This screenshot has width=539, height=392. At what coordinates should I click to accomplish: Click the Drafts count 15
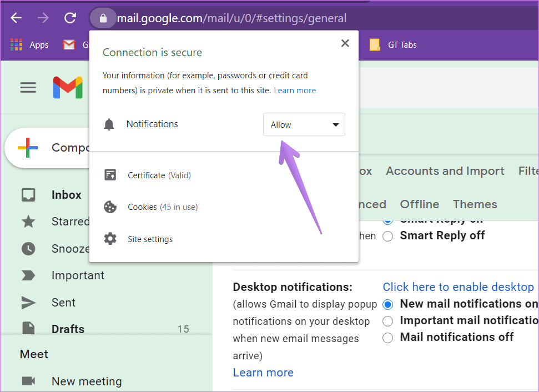[x=183, y=329]
